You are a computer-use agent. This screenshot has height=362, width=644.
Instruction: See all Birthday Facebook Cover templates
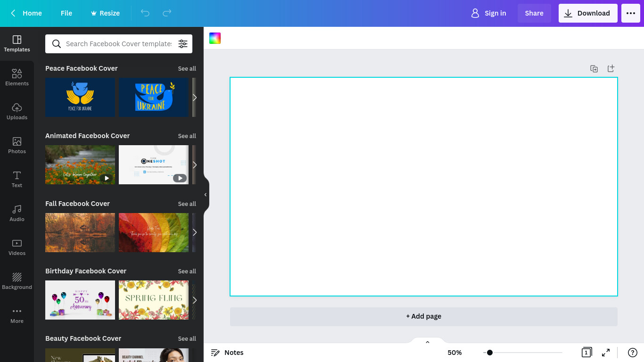click(187, 271)
